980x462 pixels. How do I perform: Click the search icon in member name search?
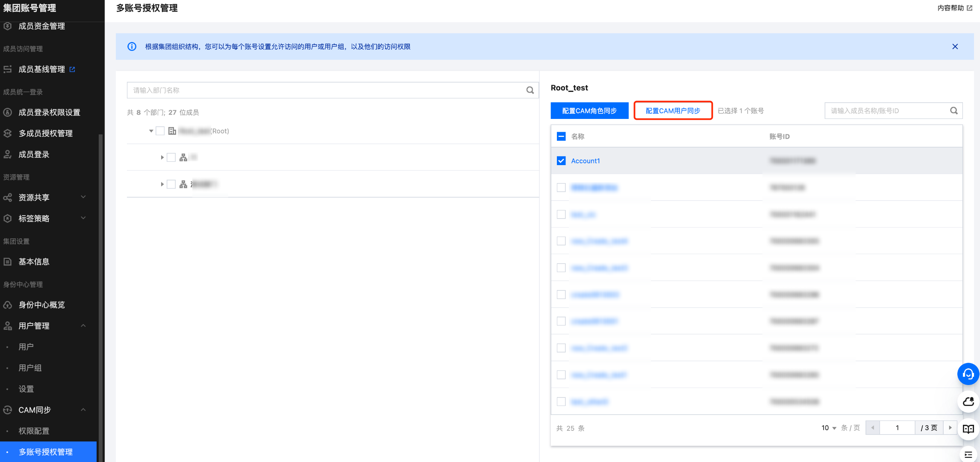tap(954, 111)
